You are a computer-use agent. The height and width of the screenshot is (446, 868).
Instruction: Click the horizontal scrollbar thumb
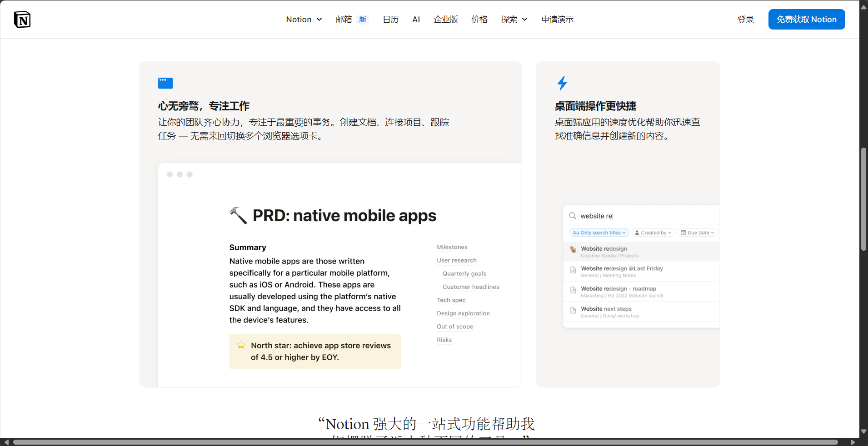click(425, 442)
